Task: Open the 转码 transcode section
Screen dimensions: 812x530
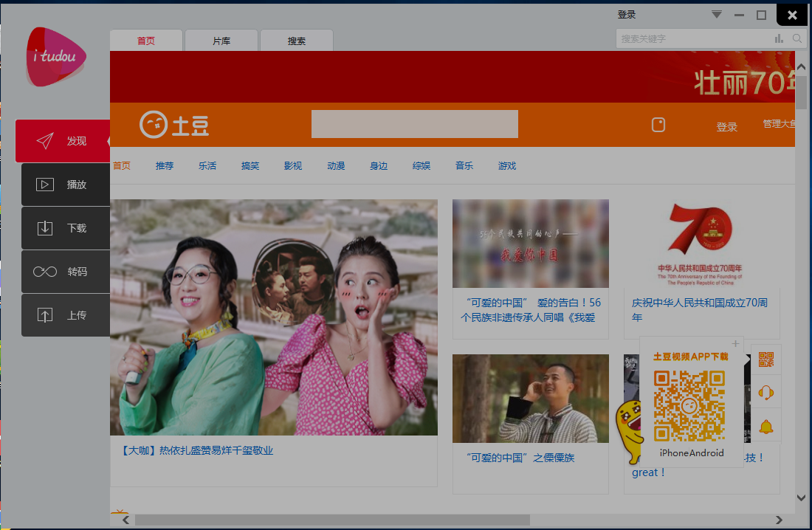Action: pyautogui.click(x=66, y=272)
